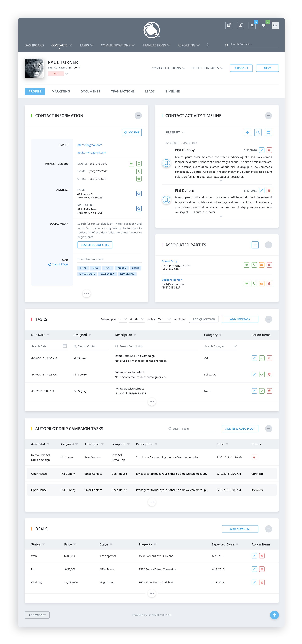Remove the REFERRAL tag chip
This screenshot has width=302, height=644.
coord(121,268)
